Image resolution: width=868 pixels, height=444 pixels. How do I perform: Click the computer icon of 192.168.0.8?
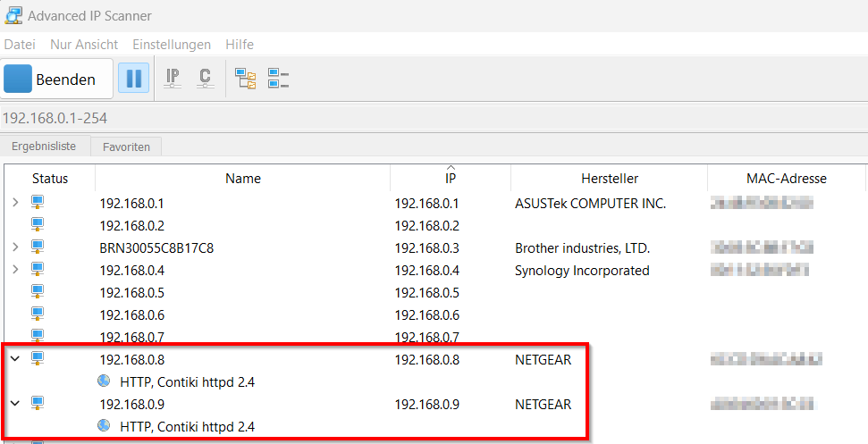pos(37,358)
